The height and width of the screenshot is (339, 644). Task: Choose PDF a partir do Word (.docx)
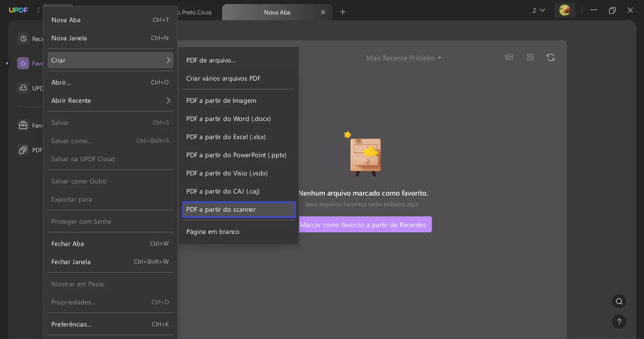coord(239,119)
